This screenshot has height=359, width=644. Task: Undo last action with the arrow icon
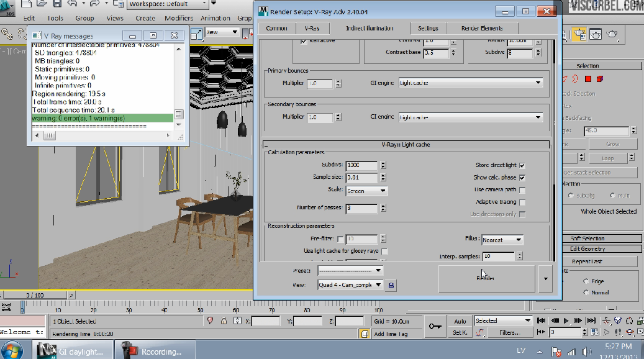tap(72, 4)
